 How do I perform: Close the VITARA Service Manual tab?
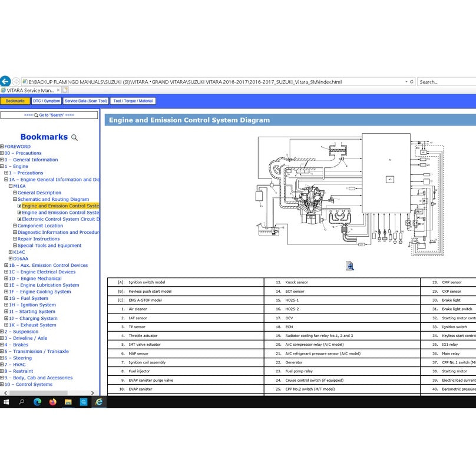click(x=58, y=90)
